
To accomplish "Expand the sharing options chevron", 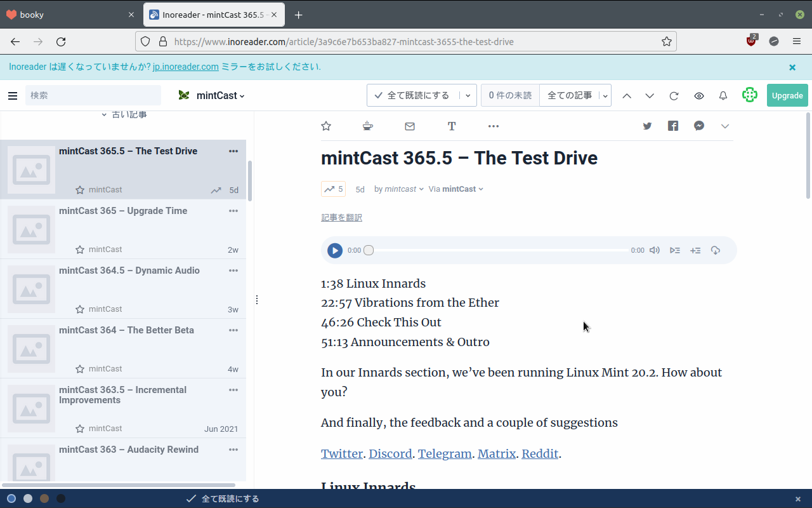I will pos(725,126).
